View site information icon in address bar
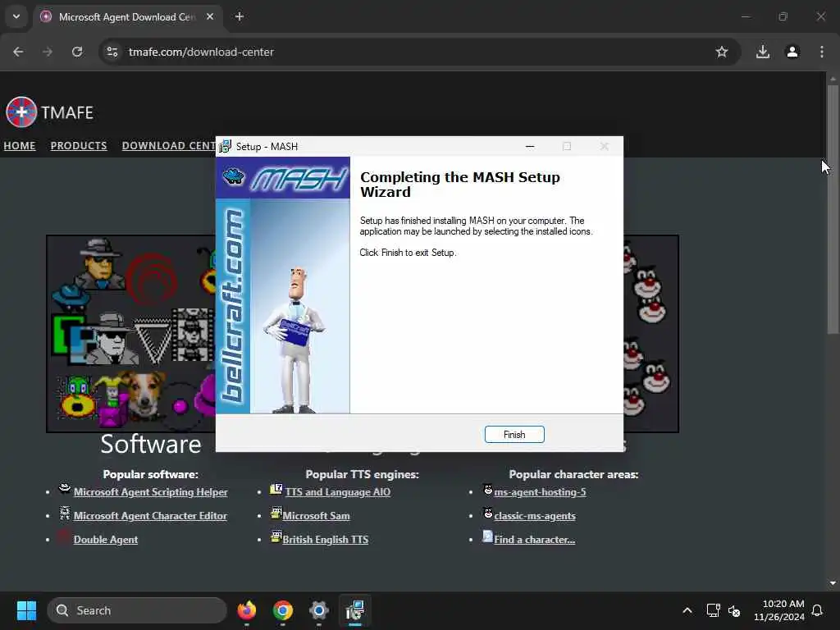Image resolution: width=840 pixels, height=630 pixels. click(112, 52)
